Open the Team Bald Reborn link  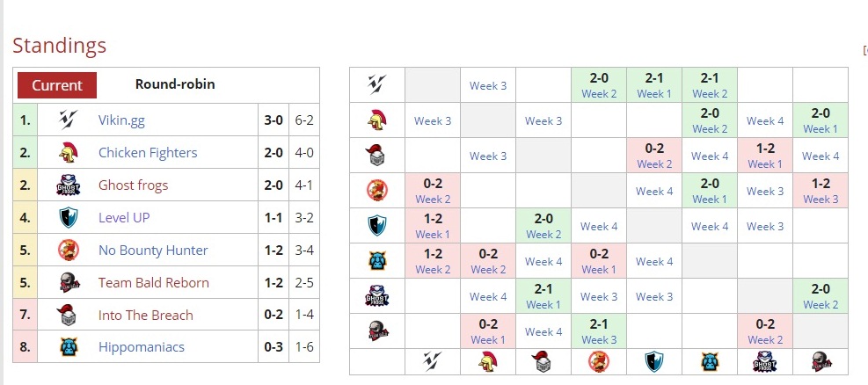coord(154,282)
